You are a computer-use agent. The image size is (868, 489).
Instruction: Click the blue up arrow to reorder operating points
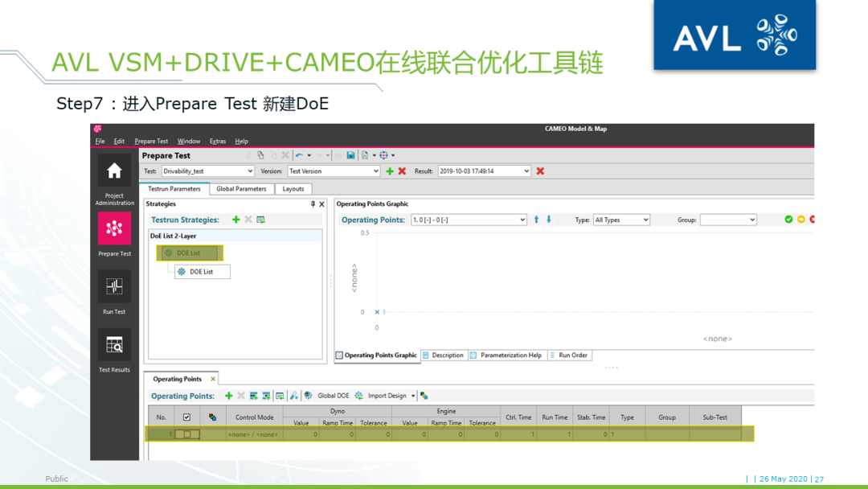tap(537, 219)
